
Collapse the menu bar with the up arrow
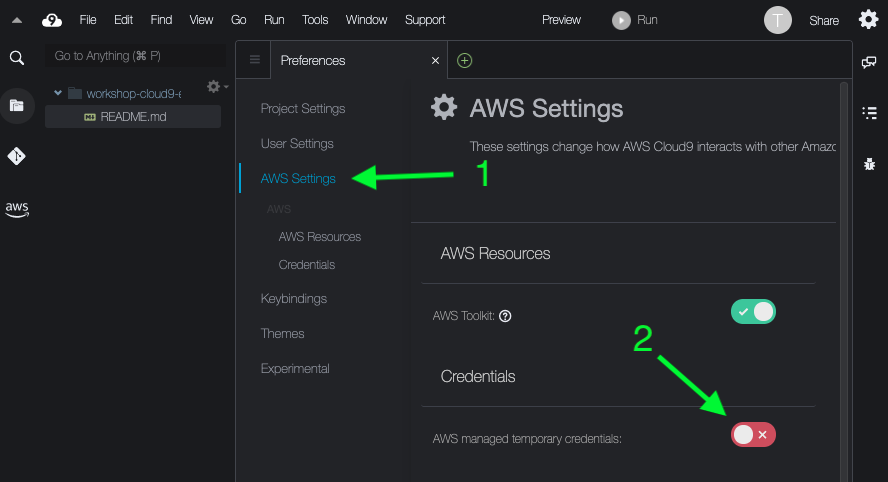17,20
